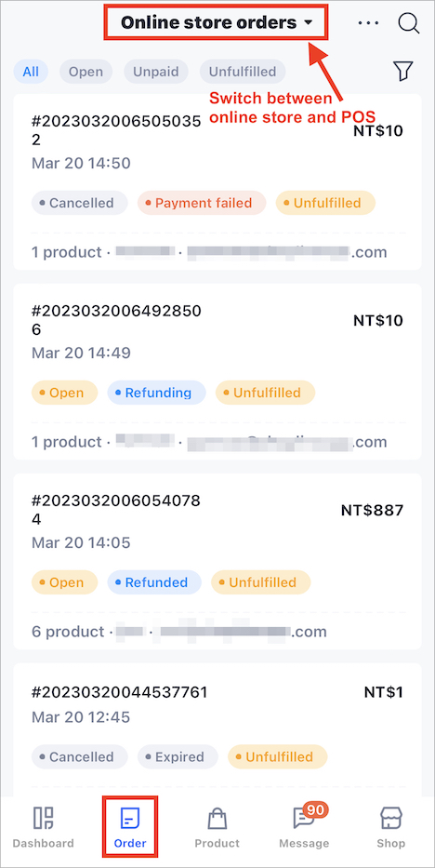Tap the Payment failed status tag

202,203
